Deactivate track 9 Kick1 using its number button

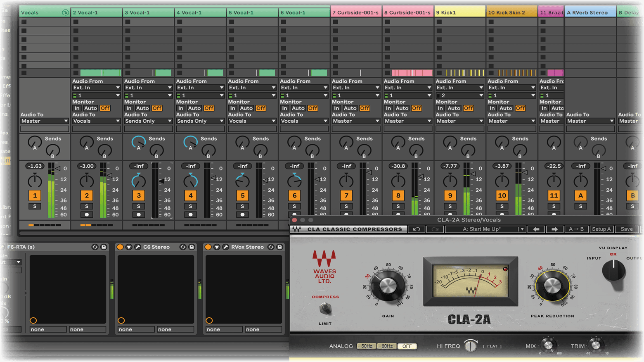pos(450,195)
